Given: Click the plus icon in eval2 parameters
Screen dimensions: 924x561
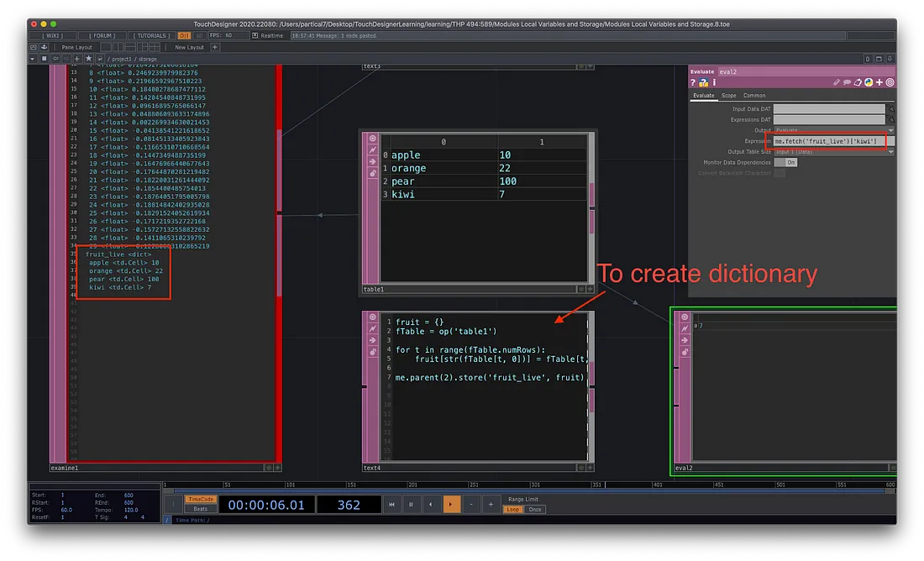Looking at the screenshot, I should (879, 82).
